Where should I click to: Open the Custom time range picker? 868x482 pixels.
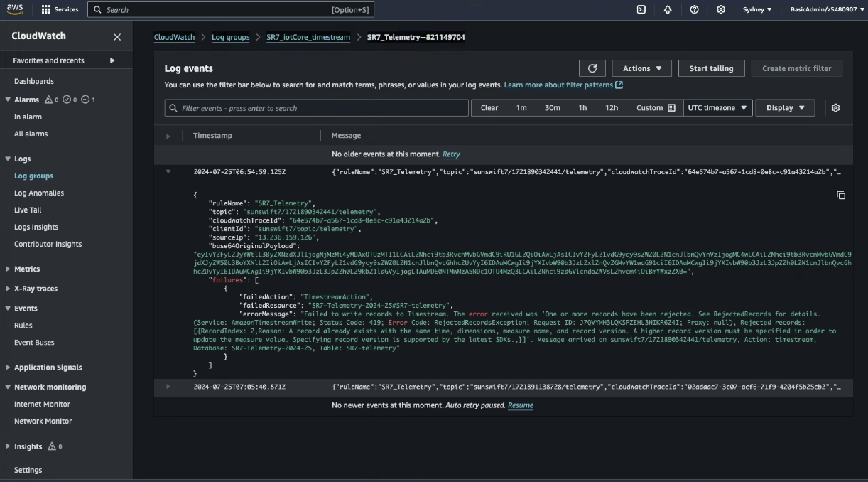coord(655,108)
